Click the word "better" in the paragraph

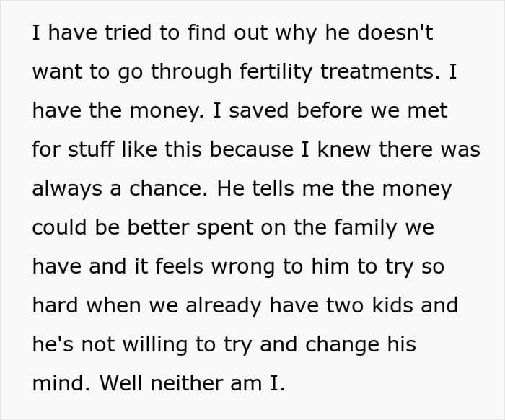(x=158, y=227)
